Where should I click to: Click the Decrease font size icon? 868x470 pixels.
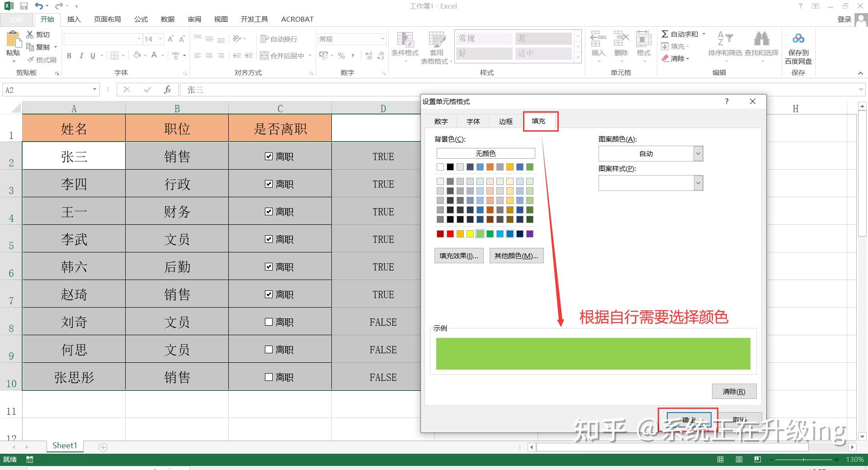point(182,39)
